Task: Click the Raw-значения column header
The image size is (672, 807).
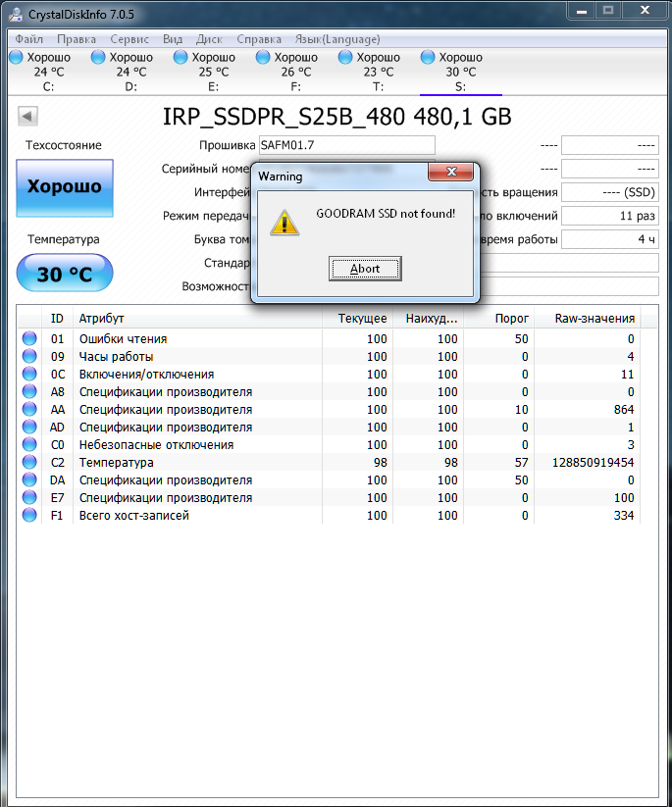Action: tap(587, 319)
